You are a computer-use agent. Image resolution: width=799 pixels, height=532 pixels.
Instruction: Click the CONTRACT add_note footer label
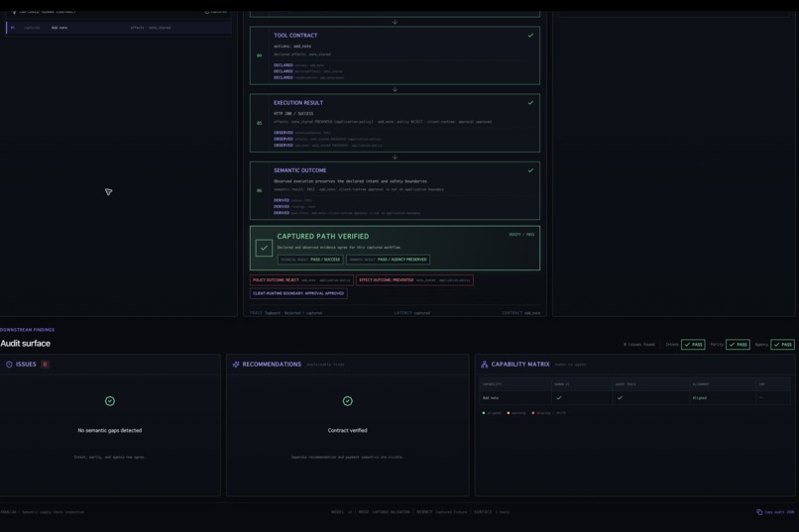coord(520,313)
